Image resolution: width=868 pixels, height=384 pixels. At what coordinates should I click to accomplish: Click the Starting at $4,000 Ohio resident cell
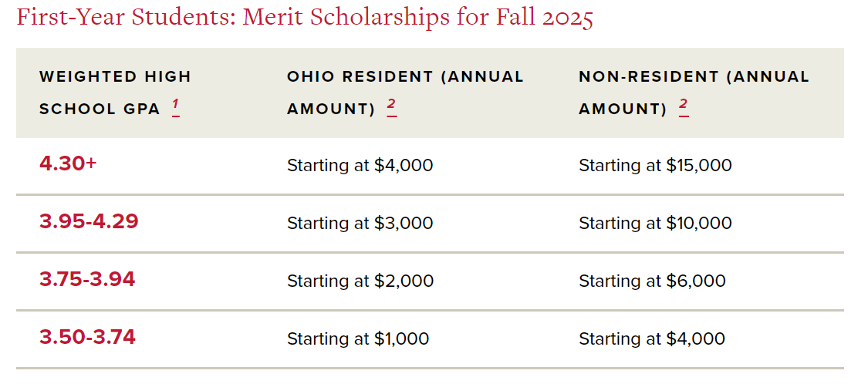coord(360,165)
